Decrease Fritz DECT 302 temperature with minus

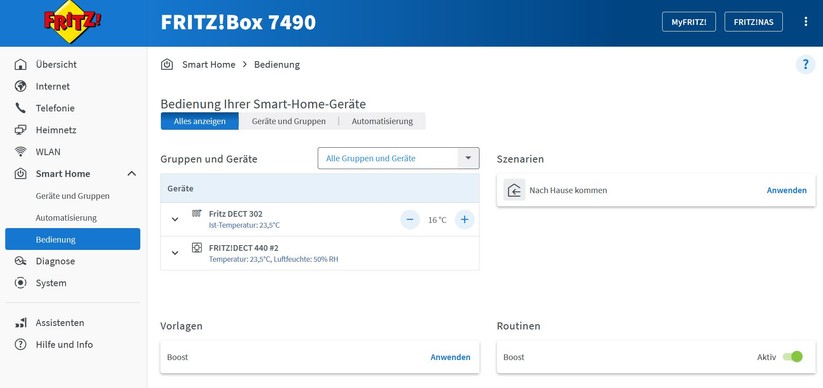click(x=410, y=219)
